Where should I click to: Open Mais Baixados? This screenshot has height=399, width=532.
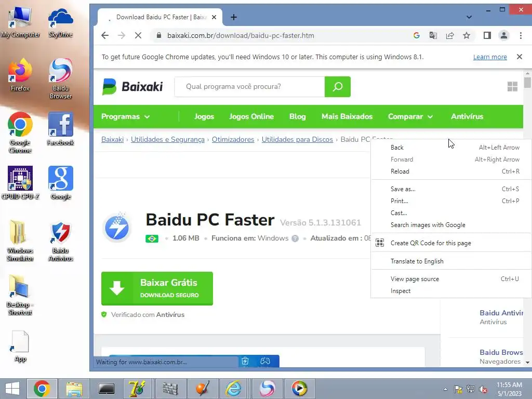click(347, 116)
